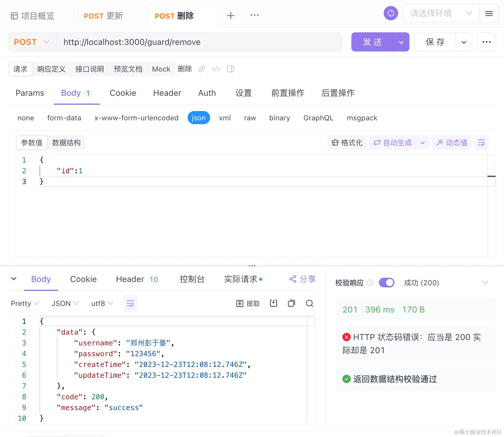Click the more options ellipsis beside Save
This screenshot has height=437, width=504.
point(486,42)
